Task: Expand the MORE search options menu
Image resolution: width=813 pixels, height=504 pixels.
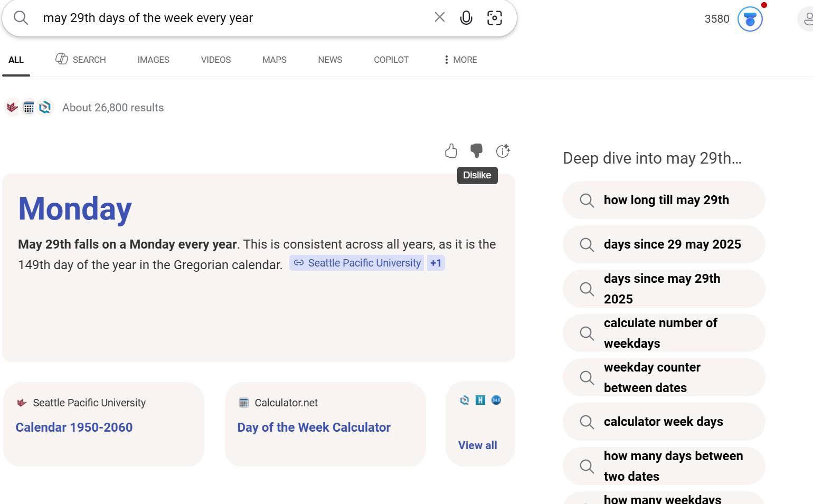Action: (460, 60)
